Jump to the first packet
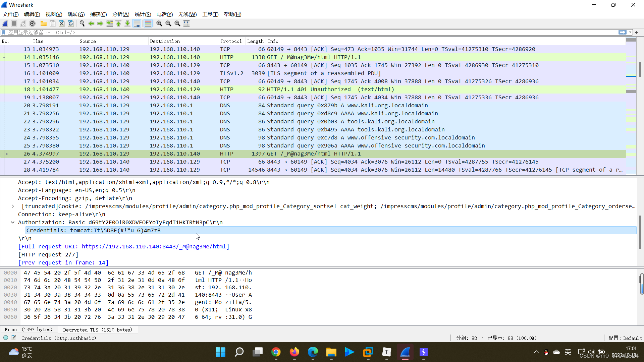 pos(118,23)
